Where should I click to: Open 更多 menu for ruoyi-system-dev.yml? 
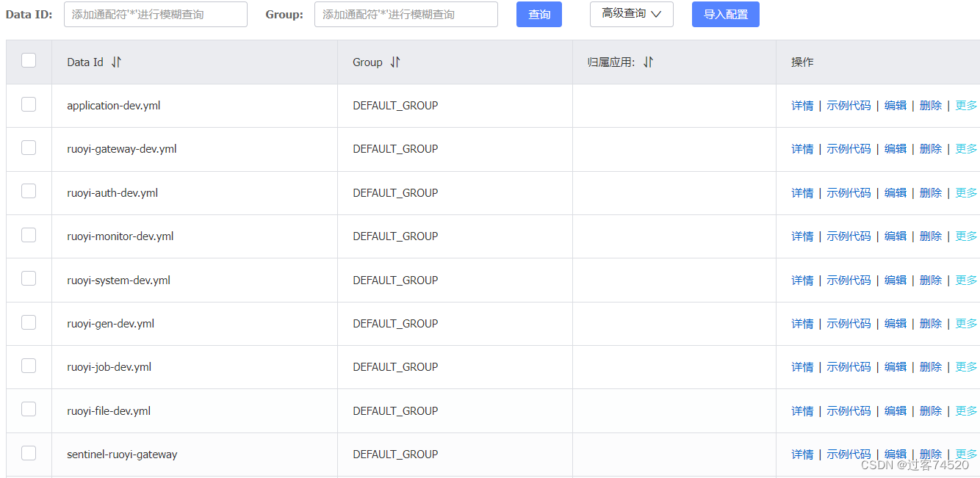966,280
